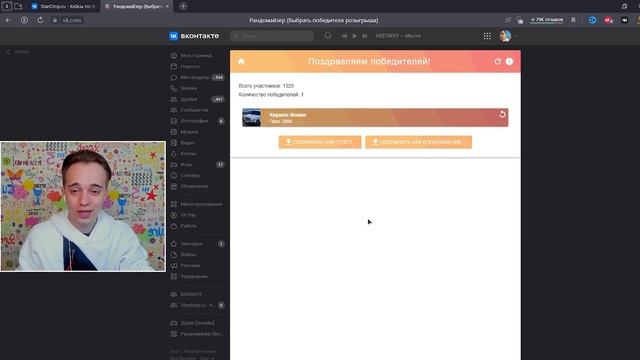Image resolution: width=640 pixels, height=360 pixels.
Task: Click the browser reload button
Action: (40, 20)
